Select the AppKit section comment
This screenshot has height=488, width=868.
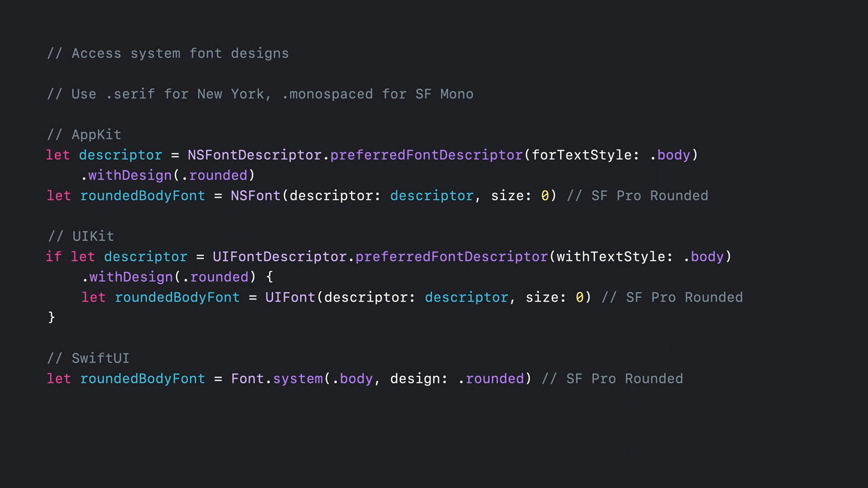(84, 135)
